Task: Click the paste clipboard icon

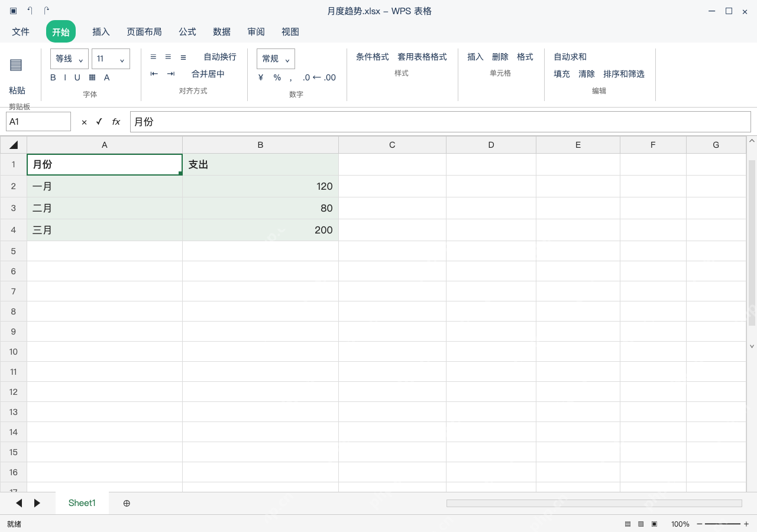Action: 16,65
